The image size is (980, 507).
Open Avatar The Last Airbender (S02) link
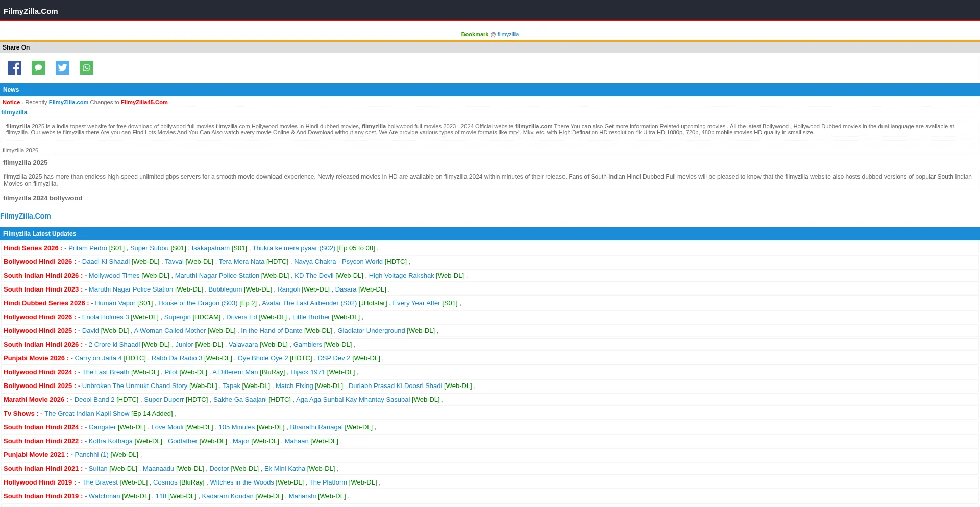pos(309,303)
